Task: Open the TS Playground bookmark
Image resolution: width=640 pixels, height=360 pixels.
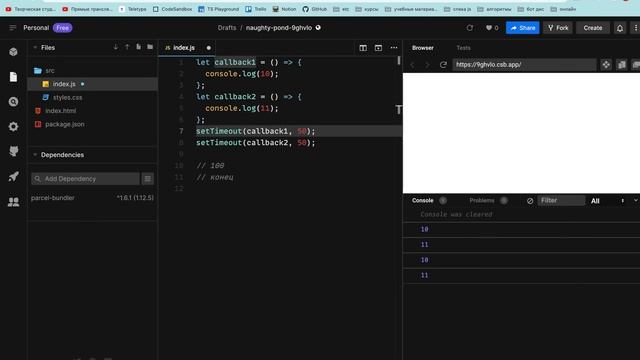Action: point(218,9)
